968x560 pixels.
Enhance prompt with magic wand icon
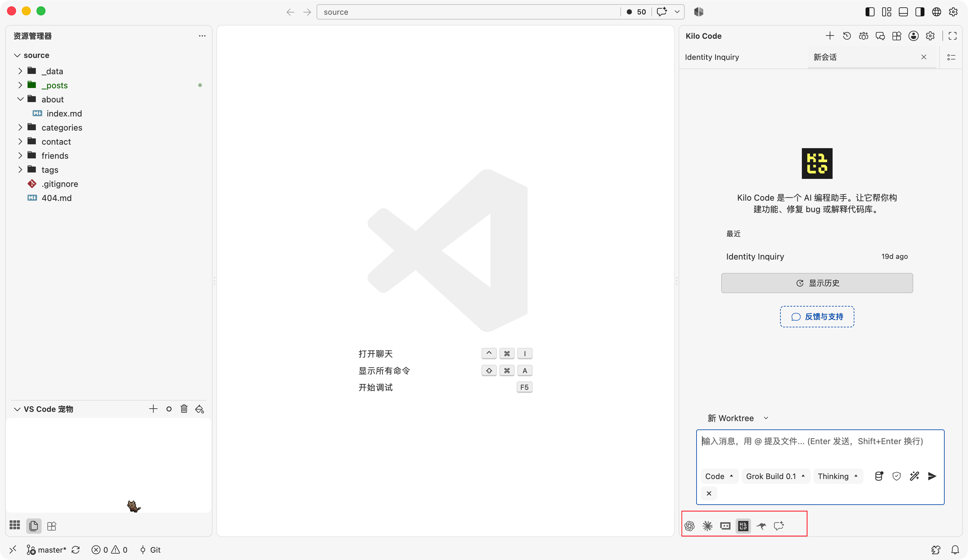coord(915,476)
